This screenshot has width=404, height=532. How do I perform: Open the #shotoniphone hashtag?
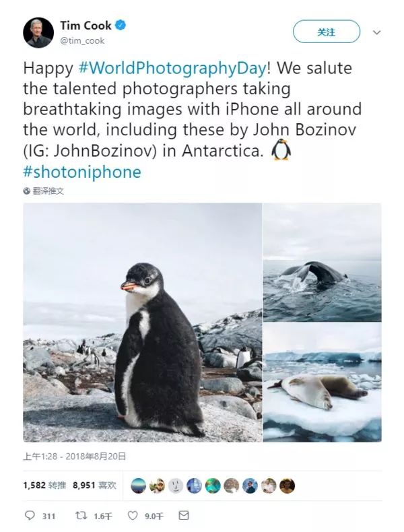click(82, 171)
